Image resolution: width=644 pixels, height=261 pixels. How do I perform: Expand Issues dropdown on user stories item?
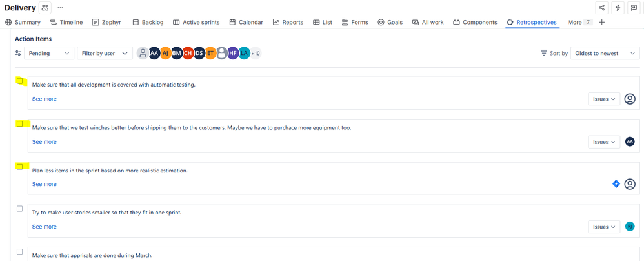click(x=604, y=227)
